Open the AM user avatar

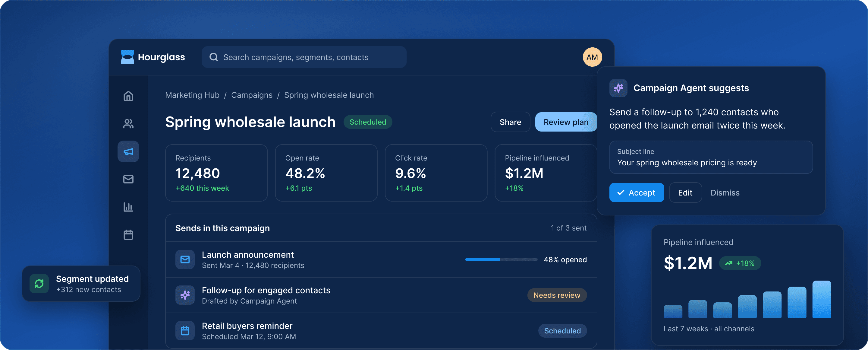click(x=592, y=57)
